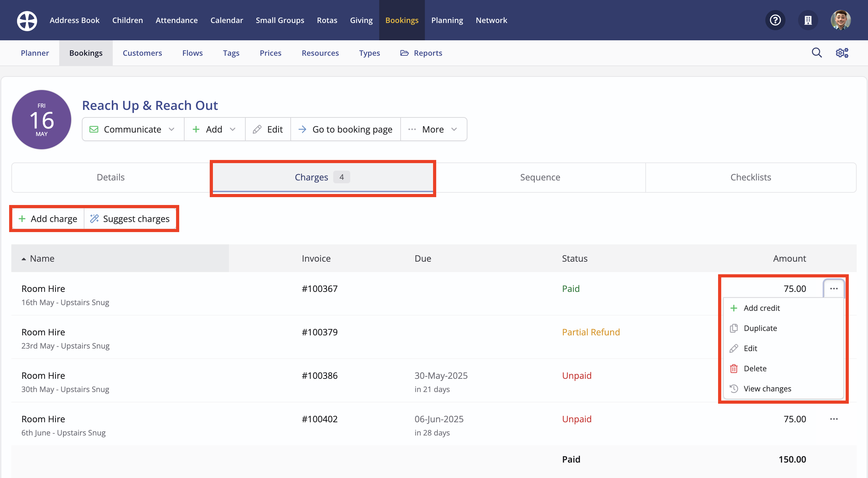
Task: Click the red trash Delete icon
Action: click(x=734, y=369)
